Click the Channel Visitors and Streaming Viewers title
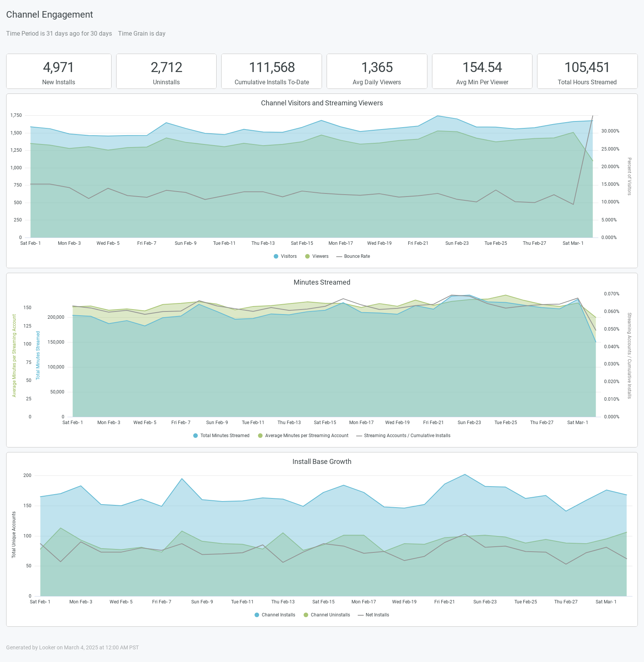 coord(322,103)
